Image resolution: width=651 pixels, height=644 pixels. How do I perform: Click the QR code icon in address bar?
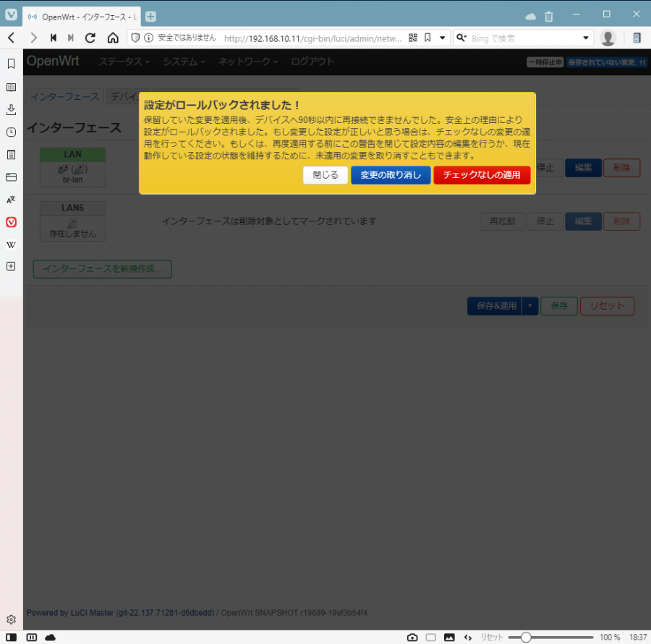(x=413, y=38)
